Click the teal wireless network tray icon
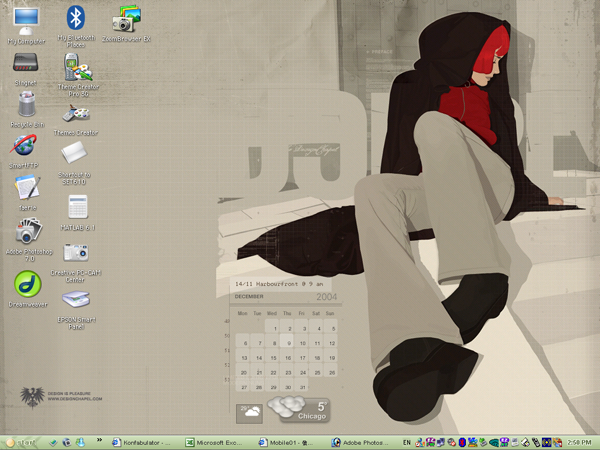The image size is (600, 450). click(x=494, y=443)
